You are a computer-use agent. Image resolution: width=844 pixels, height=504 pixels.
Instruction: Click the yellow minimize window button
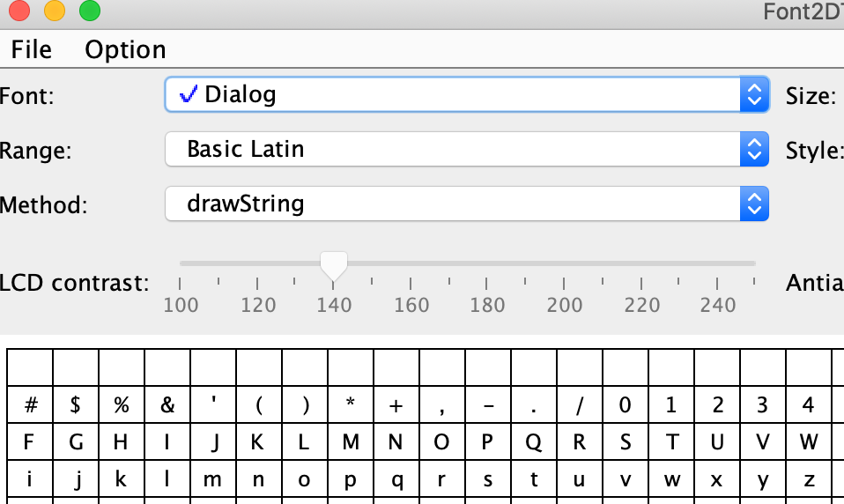pos(54,11)
